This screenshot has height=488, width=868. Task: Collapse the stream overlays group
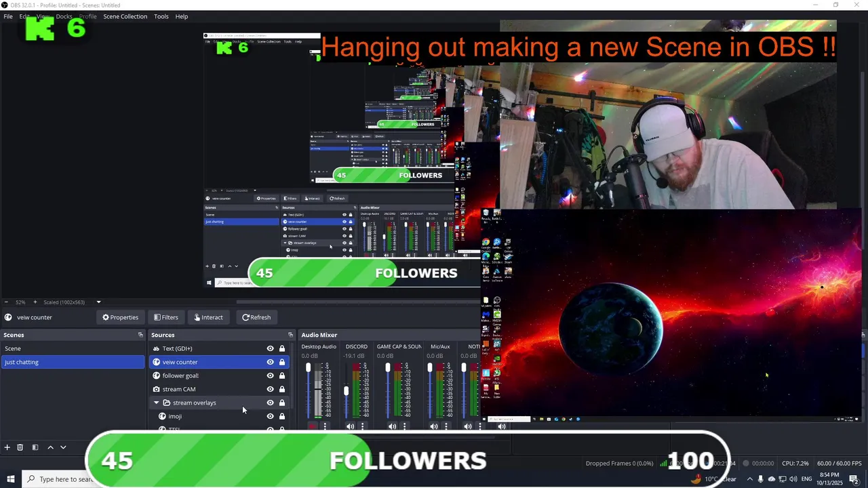[x=157, y=403]
